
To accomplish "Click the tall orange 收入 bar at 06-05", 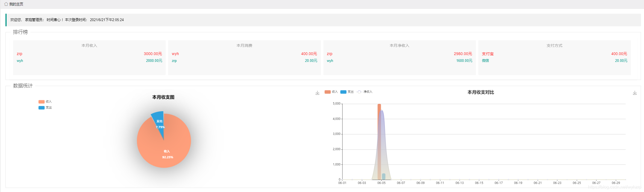I will pos(379,142).
